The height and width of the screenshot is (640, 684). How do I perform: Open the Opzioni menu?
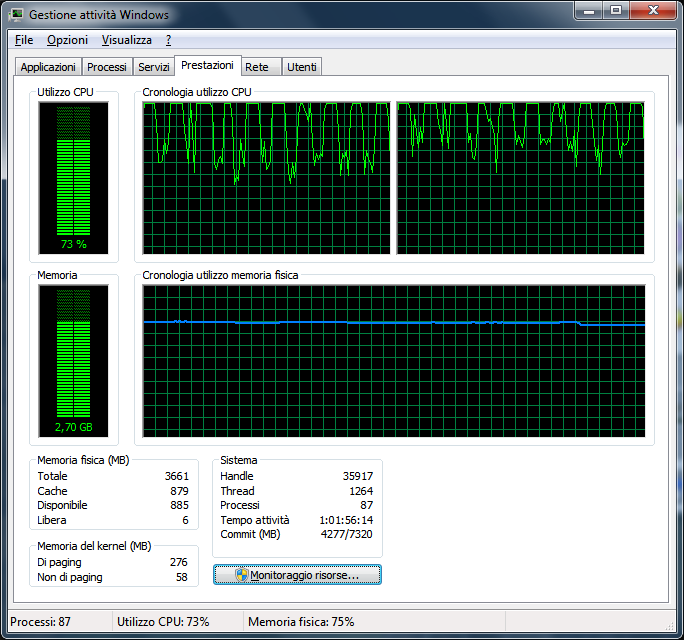click(x=68, y=40)
